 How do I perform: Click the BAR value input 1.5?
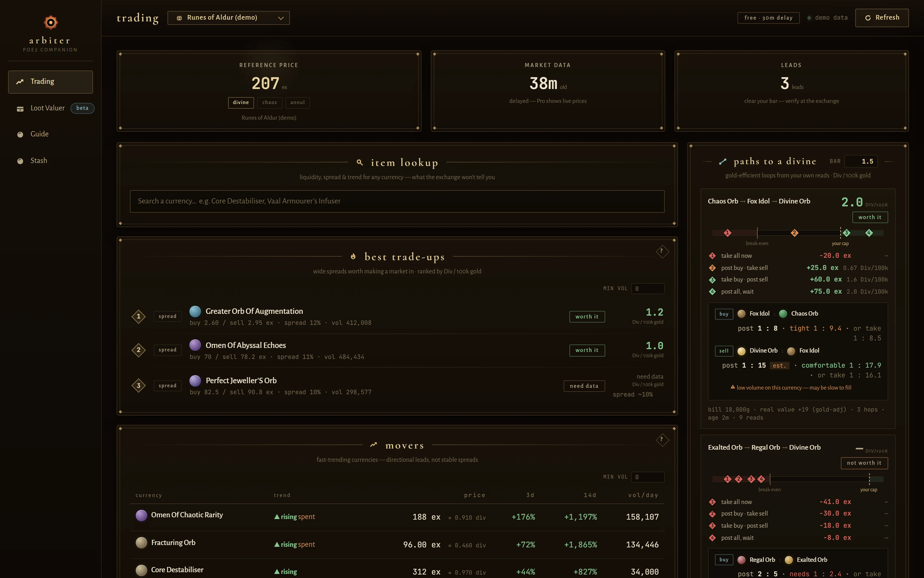(861, 161)
